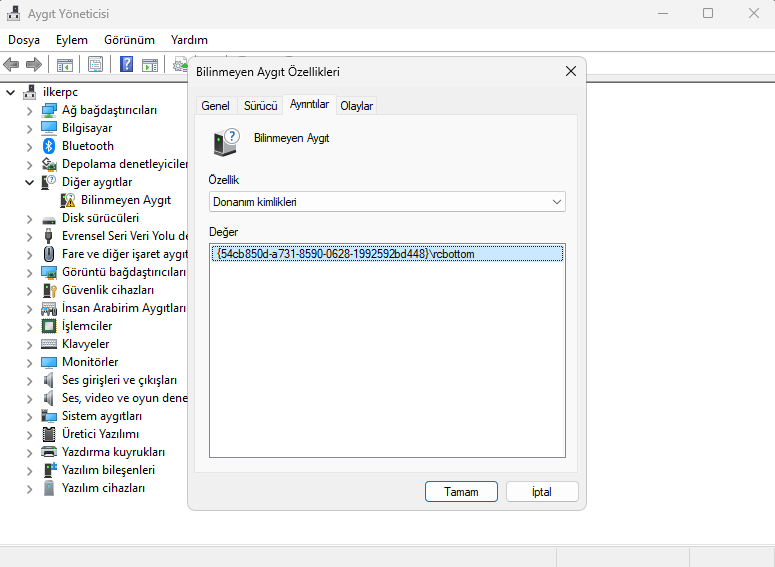This screenshot has width=775, height=567.
Task: Click the Back arrow in the toolbar
Action: point(11,64)
